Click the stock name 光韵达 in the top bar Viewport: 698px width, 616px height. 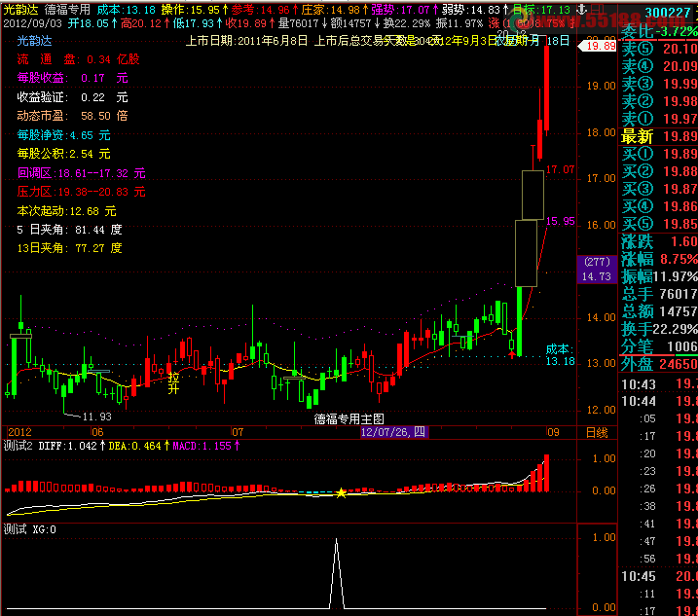(x=20, y=10)
